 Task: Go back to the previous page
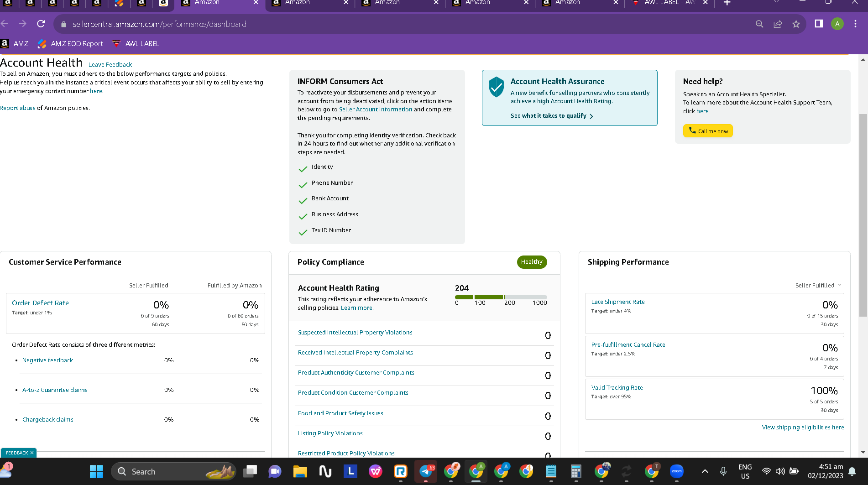(5, 24)
